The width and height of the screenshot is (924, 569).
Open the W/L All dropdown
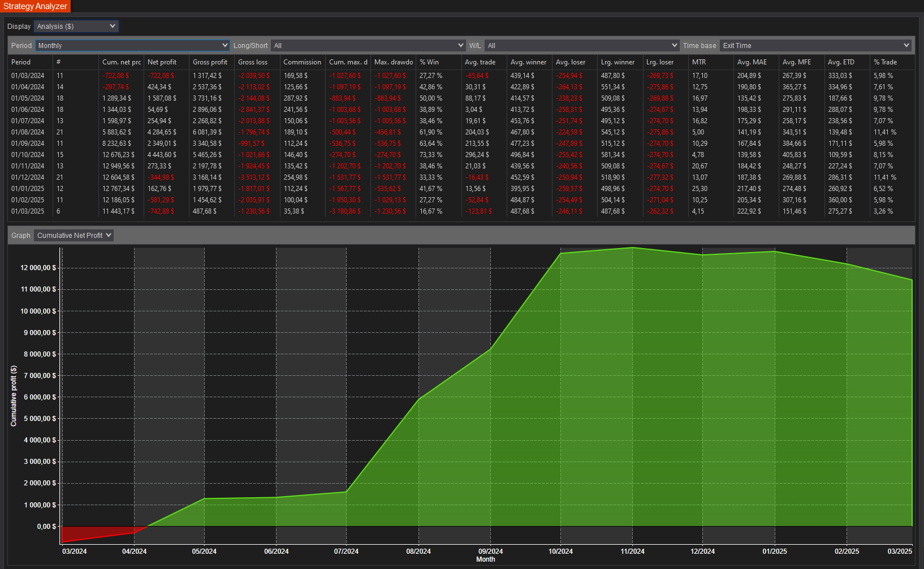point(582,46)
